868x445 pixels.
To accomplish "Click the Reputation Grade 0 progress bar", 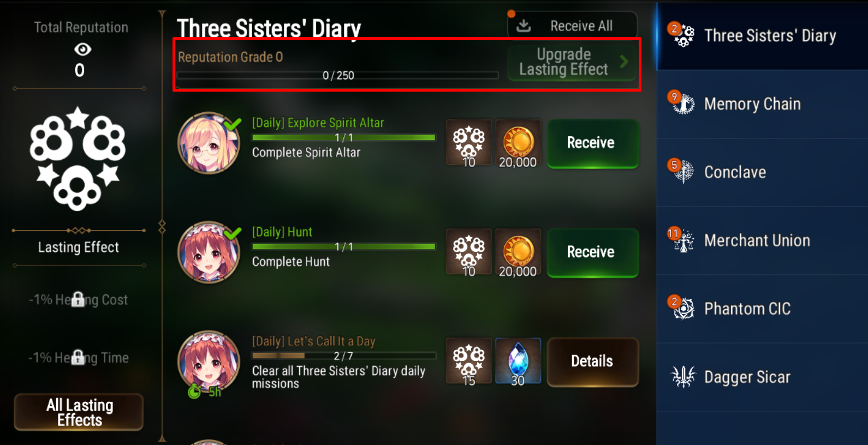I will pos(337,75).
